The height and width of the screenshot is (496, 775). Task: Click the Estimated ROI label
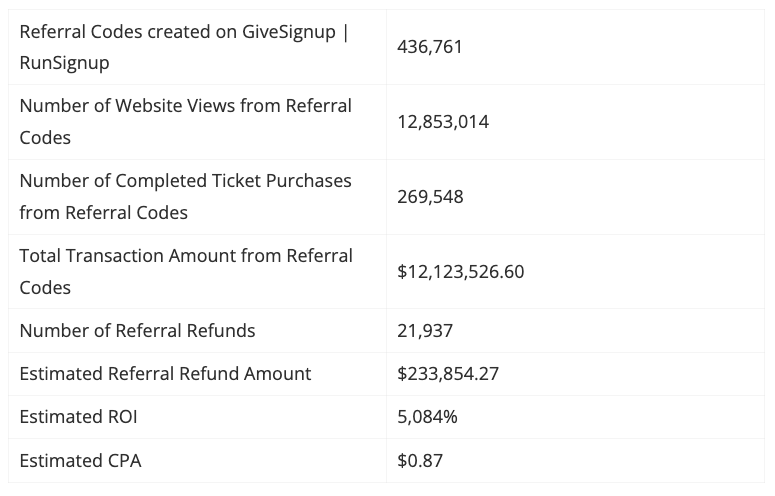coord(79,417)
